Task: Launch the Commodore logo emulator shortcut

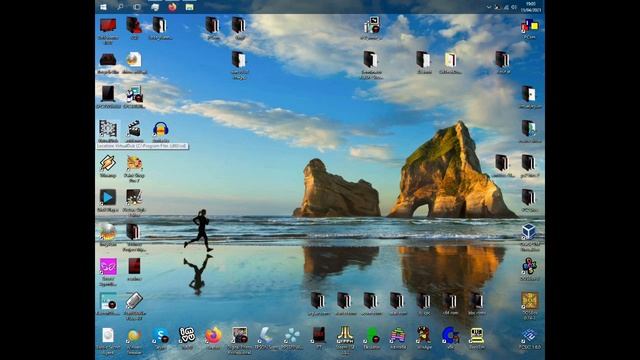Action: pos(450,336)
